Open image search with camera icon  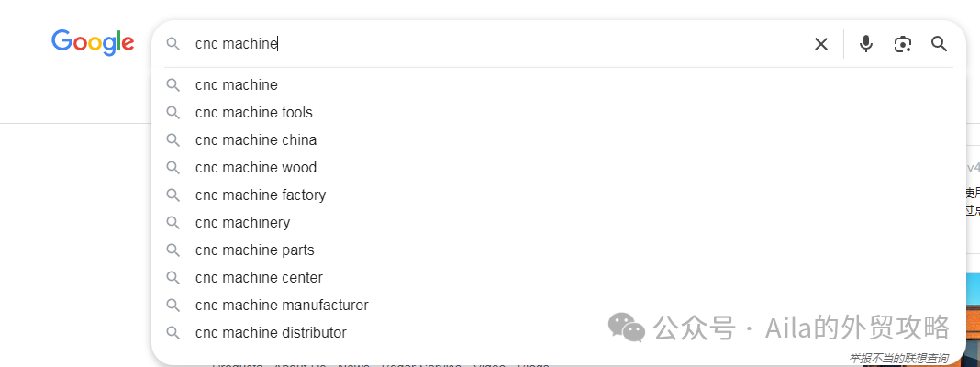903,44
